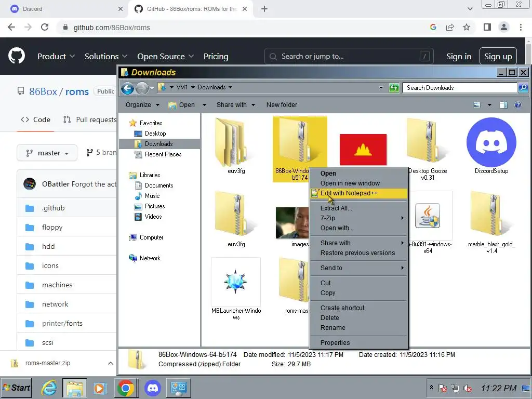
Task: Open the dropdown arrow next to Open
Action: 204,105
